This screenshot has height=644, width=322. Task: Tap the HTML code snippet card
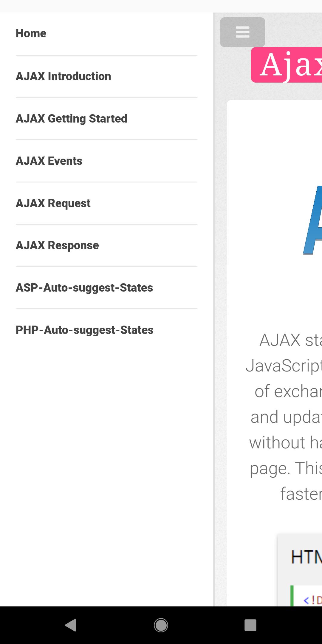tap(300, 570)
